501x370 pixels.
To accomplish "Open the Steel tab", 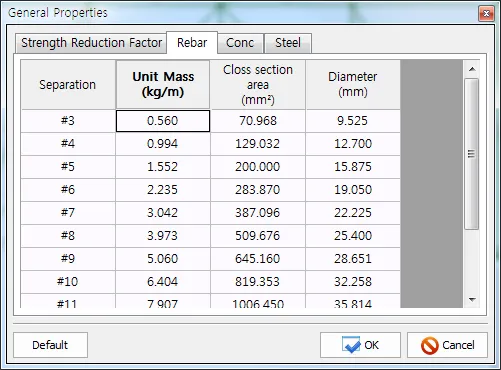I will (288, 43).
